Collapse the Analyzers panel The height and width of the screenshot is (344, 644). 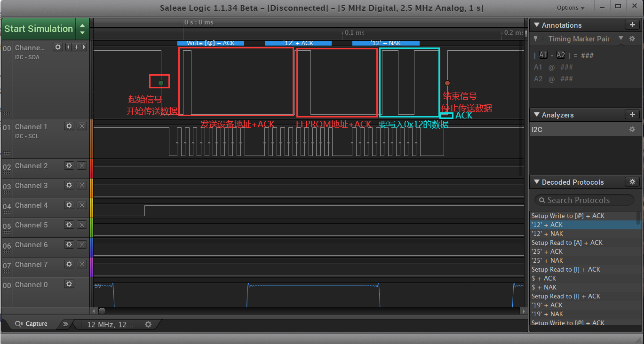(537, 115)
